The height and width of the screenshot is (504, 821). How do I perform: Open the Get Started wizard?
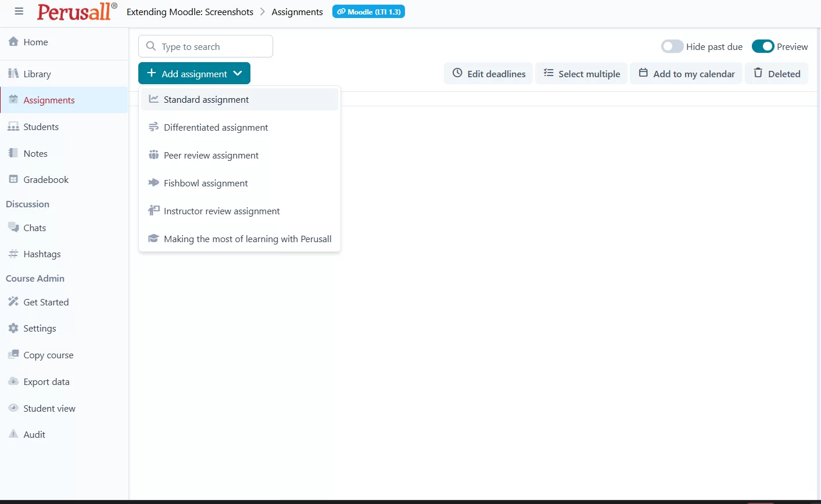pos(45,303)
